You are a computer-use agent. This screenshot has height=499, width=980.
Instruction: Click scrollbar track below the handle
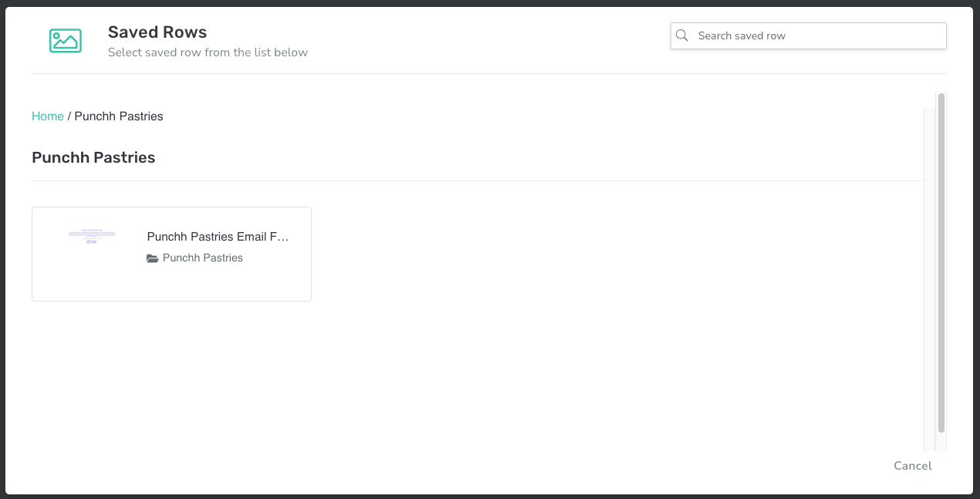[941, 442]
